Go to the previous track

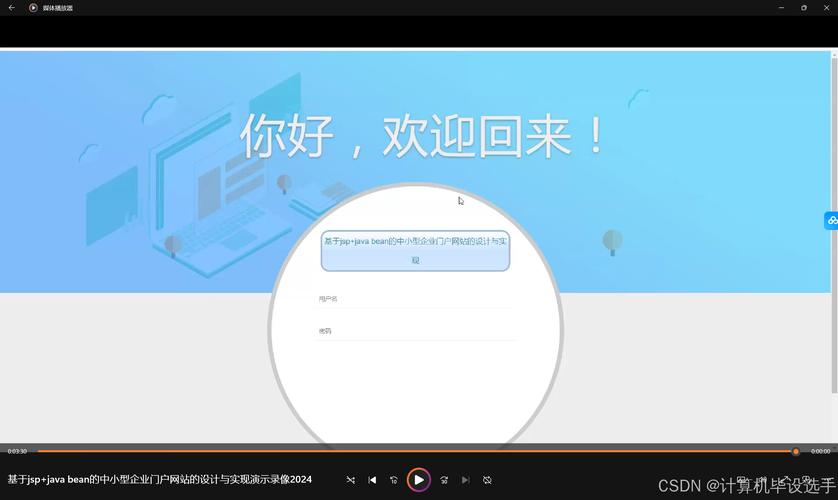tap(372, 480)
